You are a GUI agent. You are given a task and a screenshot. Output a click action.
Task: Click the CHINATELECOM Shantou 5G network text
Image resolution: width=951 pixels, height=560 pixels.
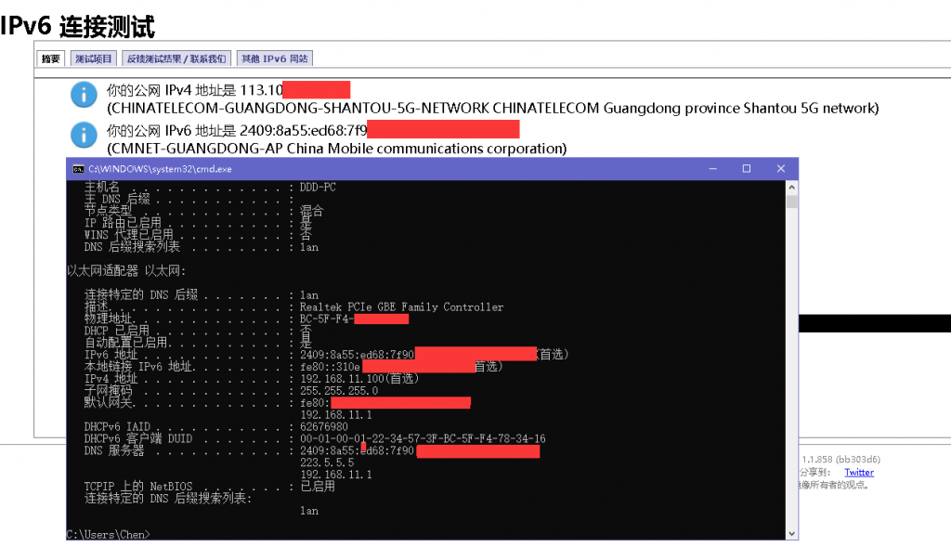pyautogui.click(x=492, y=109)
